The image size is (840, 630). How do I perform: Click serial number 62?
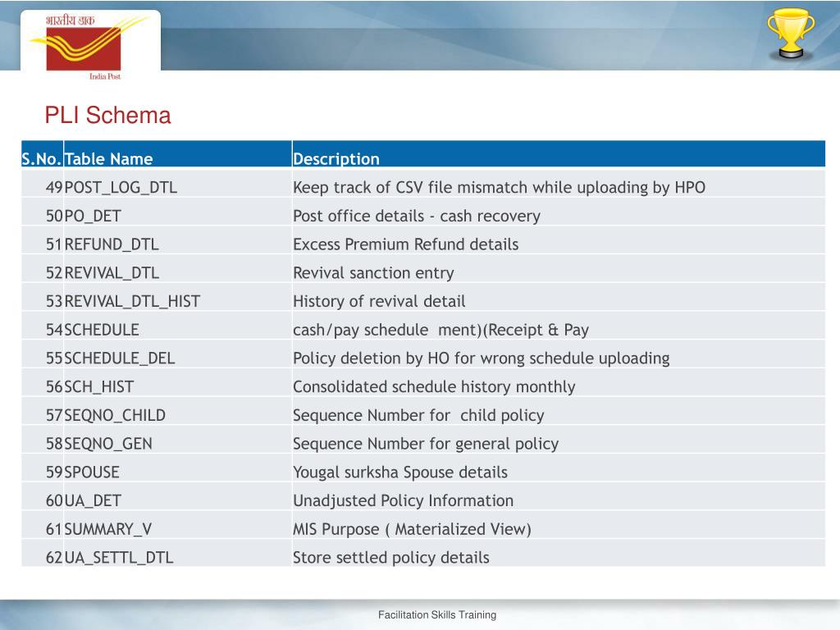click(x=54, y=557)
